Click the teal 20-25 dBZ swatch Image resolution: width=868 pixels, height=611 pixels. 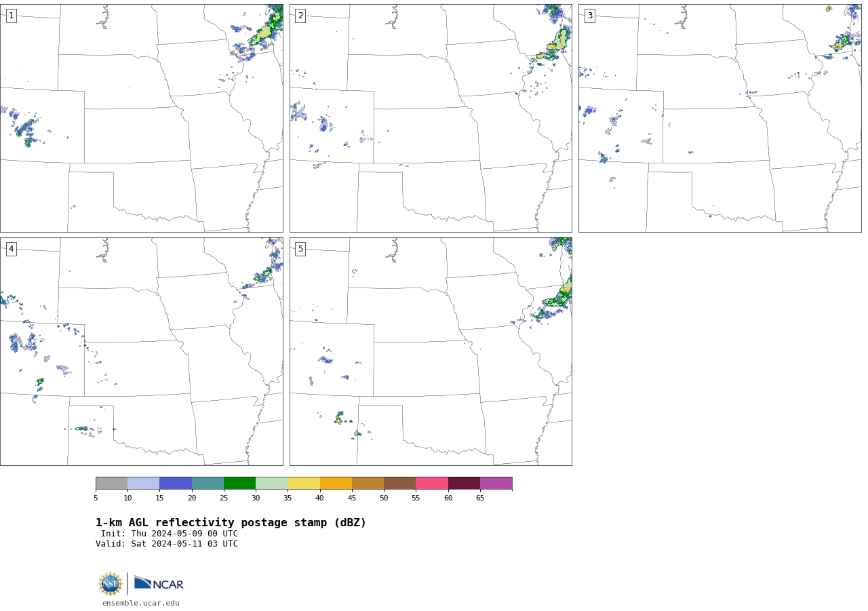point(208,483)
